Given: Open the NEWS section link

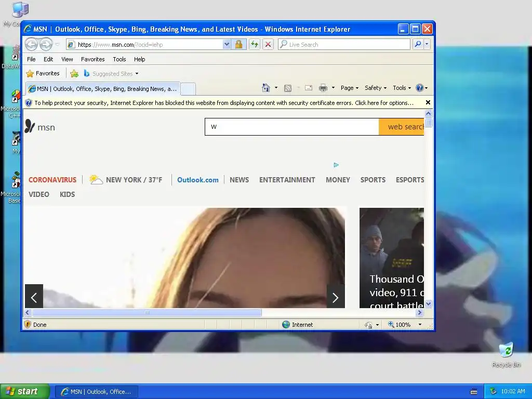Looking at the screenshot, I should [x=239, y=180].
